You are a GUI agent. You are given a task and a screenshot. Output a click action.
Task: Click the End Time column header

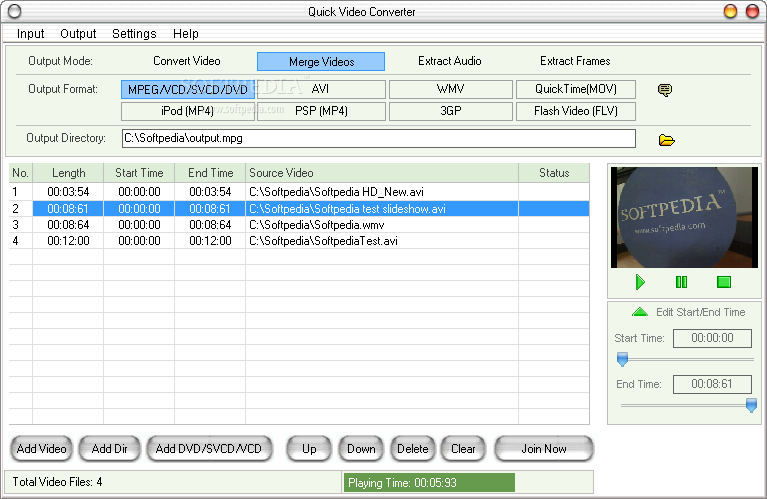(210, 173)
